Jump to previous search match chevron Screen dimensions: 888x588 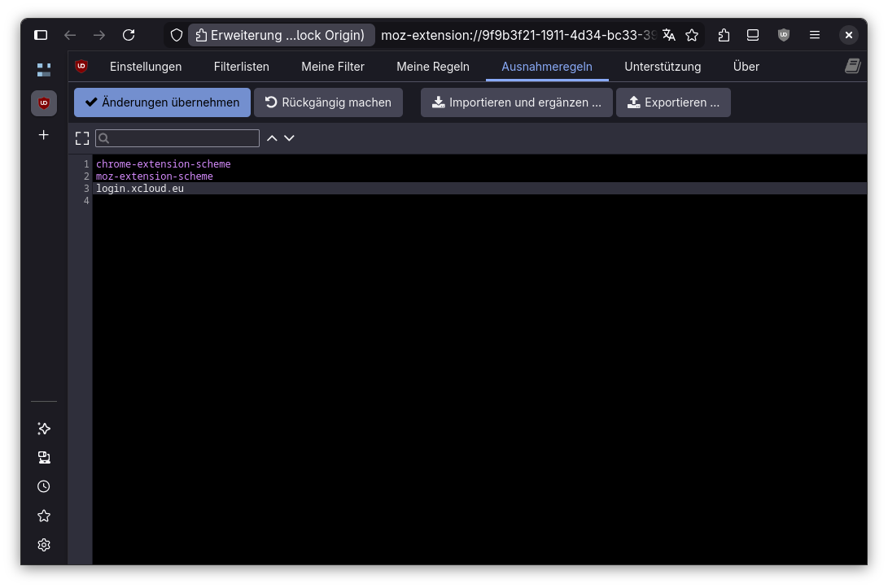coord(272,138)
